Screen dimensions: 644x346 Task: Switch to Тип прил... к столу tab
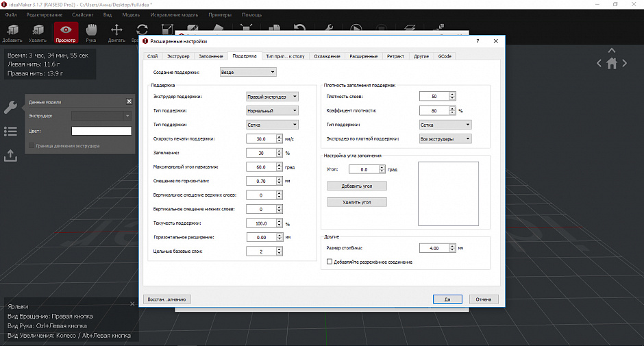285,56
